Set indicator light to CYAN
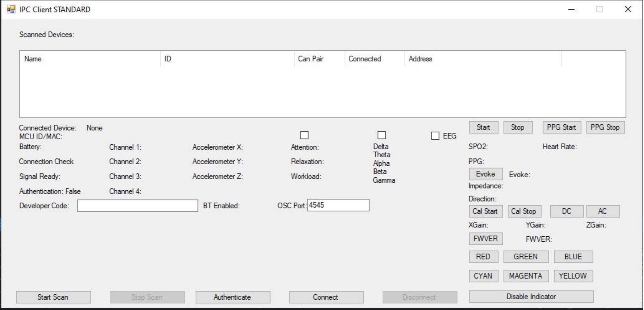The height and width of the screenshot is (310, 644). pyautogui.click(x=483, y=276)
